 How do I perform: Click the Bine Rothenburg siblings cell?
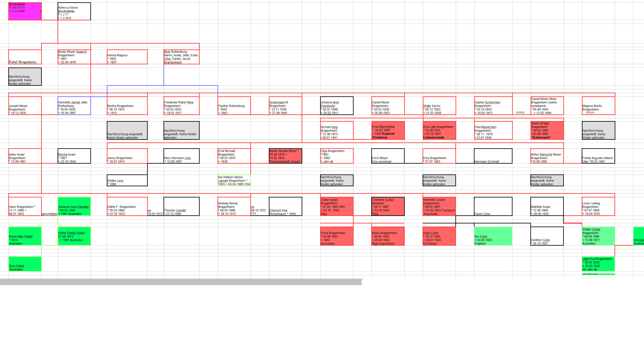181,57
